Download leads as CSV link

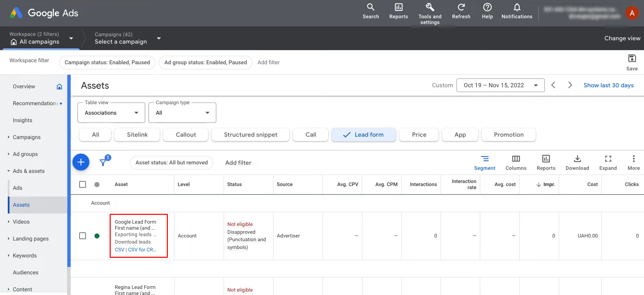coord(119,250)
